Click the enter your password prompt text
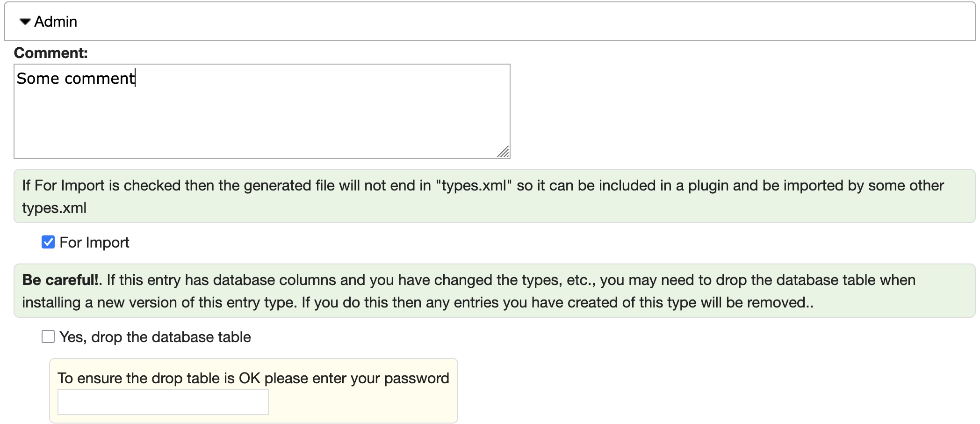980x424 pixels. [253, 378]
